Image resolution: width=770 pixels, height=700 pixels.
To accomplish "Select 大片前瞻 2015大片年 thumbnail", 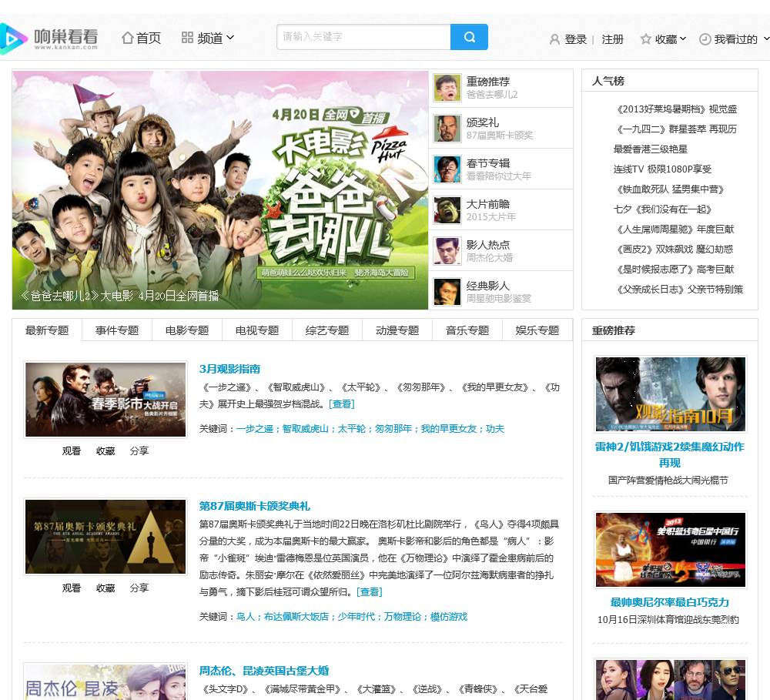I will 447,210.
